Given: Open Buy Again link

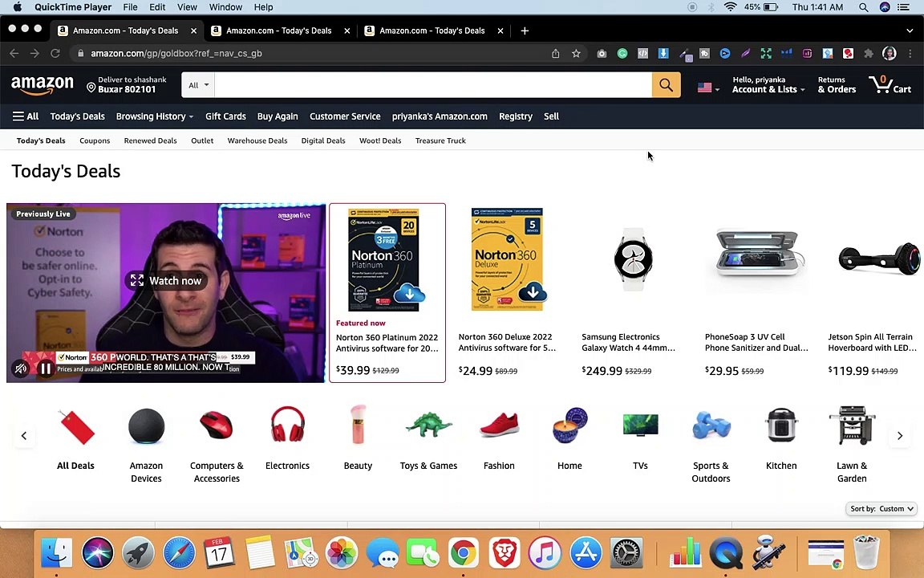Looking at the screenshot, I should pyautogui.click(x=278, y=116).
